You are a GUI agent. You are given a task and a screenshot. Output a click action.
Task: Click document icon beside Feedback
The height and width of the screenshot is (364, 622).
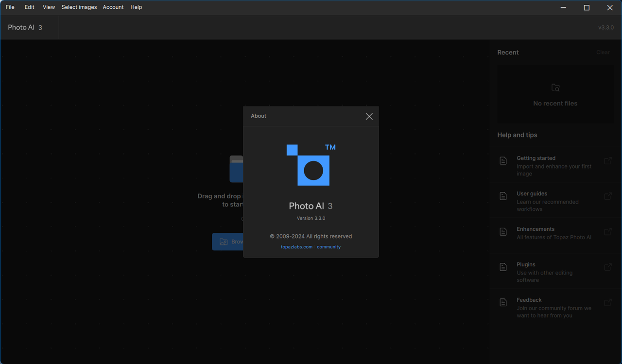503,302
